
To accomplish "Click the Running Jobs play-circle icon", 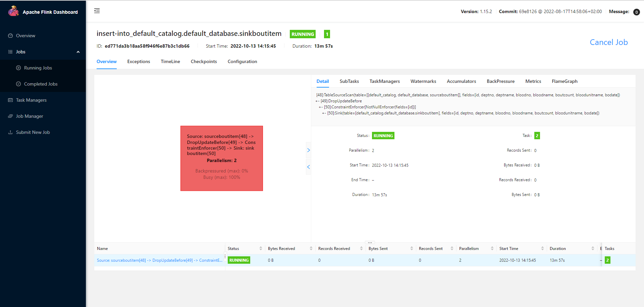I will point(18,68).
